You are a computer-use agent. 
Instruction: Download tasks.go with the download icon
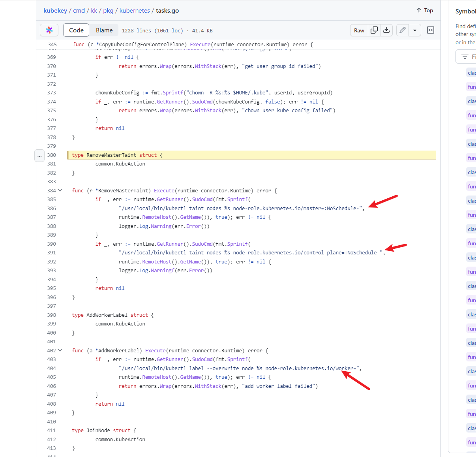tap(386, 30)
